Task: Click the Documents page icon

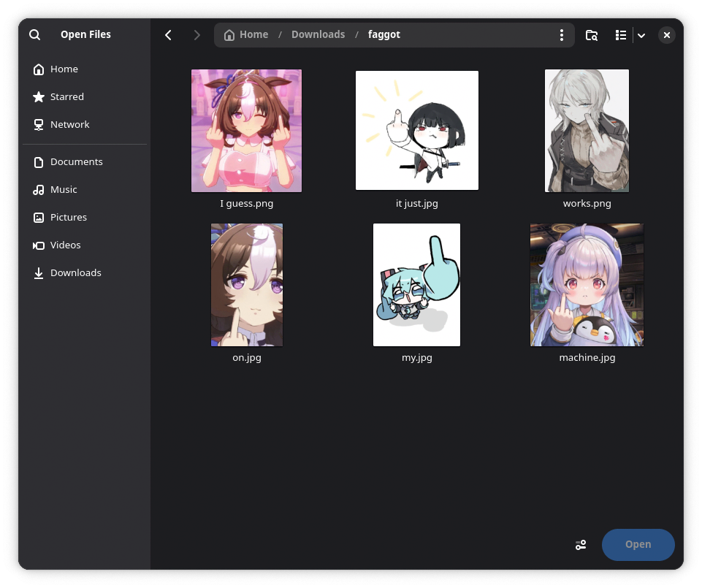Action: click(x=39, y=162)
